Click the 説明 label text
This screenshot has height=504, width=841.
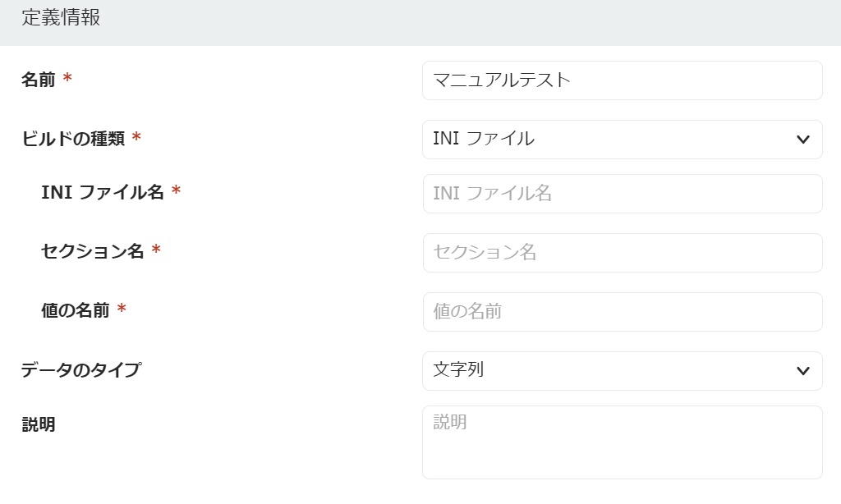click(38, 425)
